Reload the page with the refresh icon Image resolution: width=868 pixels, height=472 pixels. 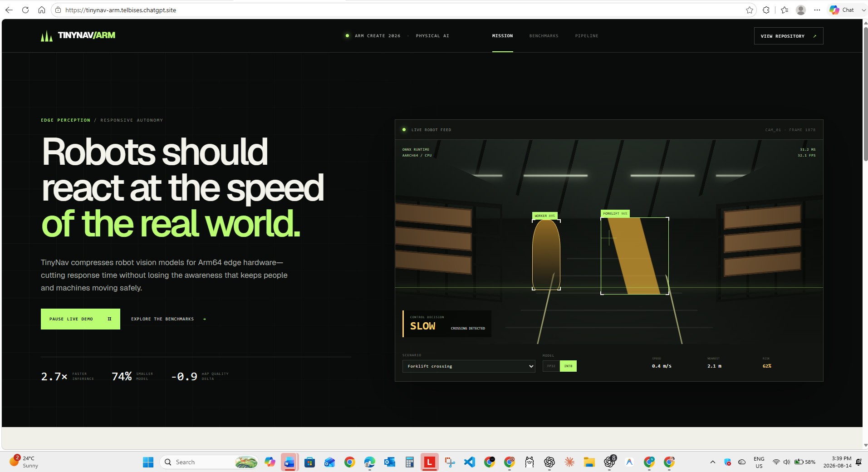pos(25,10)
